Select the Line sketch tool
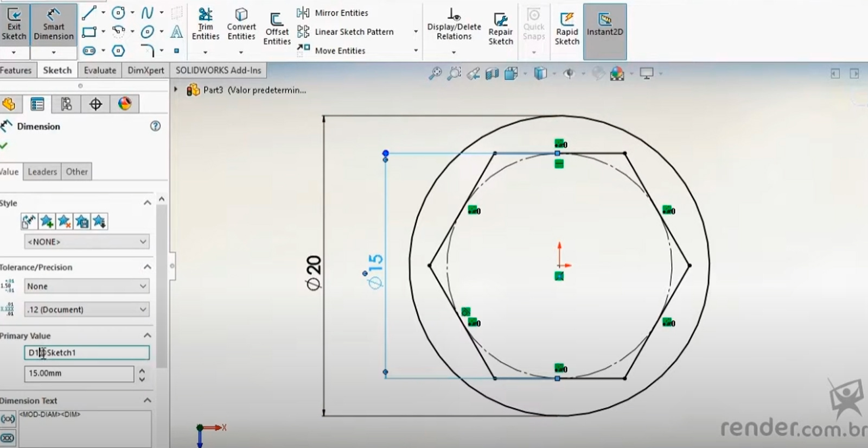The height and width of the screenshot is (448, 868). click(x=89, y=12)
